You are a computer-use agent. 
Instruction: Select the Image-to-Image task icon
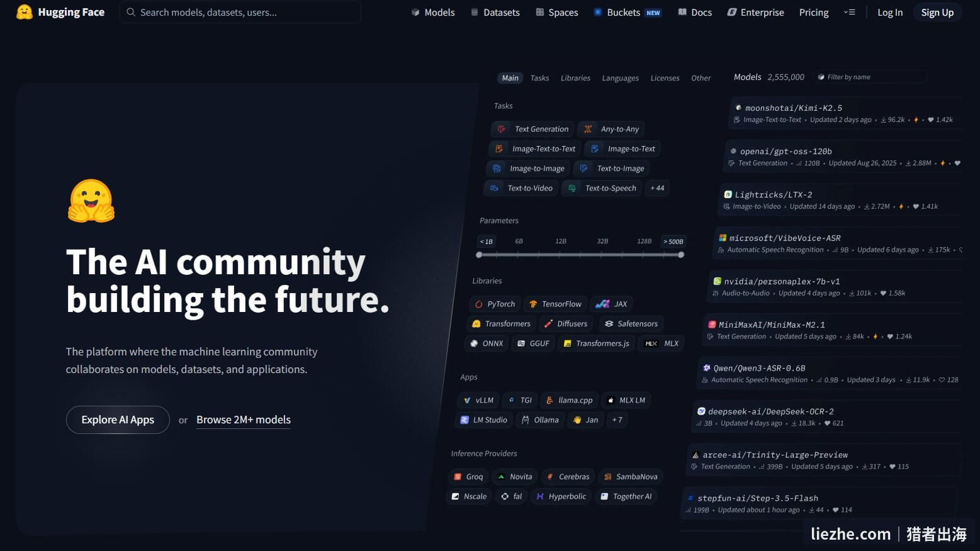coord(497,168)
